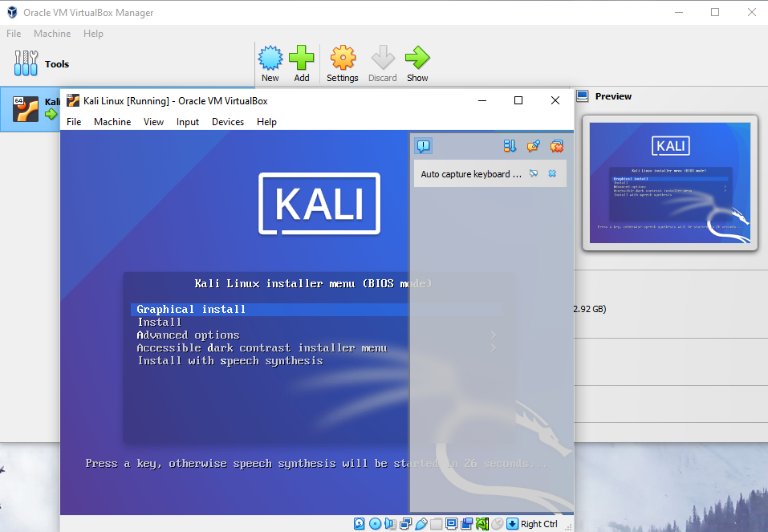
Task: Click the Kali Preview thumbnail in Manager
Action: pyautogui.click(x=669, y=183)
